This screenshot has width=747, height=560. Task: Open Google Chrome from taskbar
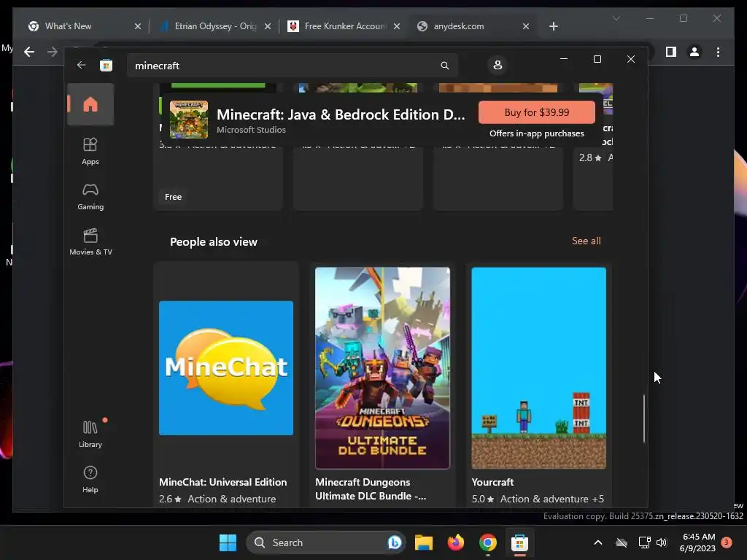[488, 542]
